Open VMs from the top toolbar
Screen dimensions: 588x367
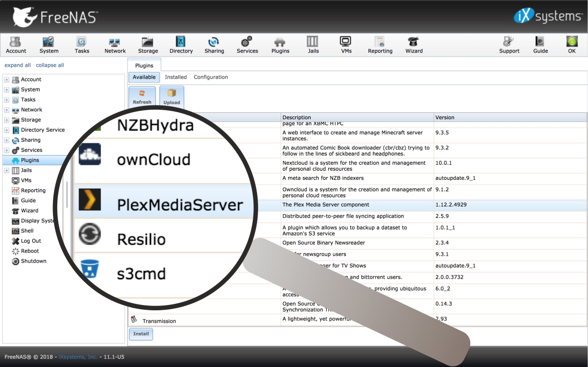346,45
